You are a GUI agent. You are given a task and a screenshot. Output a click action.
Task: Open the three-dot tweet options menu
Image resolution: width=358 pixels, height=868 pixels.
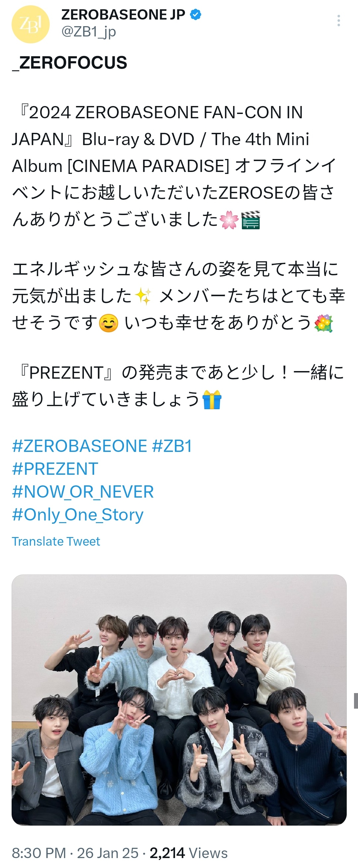(338, 21)
